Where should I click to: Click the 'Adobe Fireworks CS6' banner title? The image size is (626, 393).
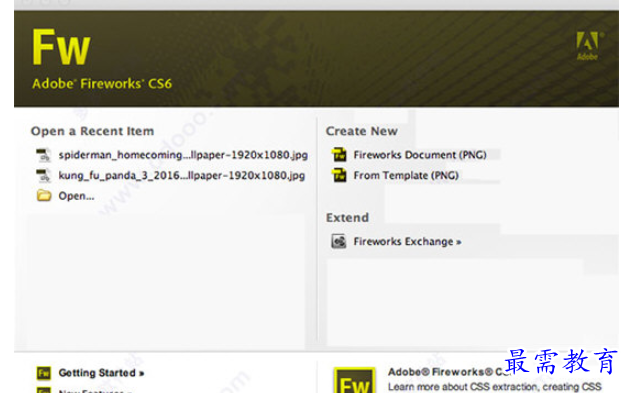pos(102,84)
